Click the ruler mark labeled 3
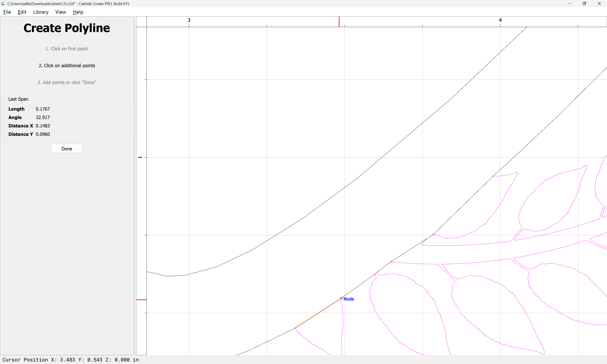607x364 pixels. click(x=189, y=20)
